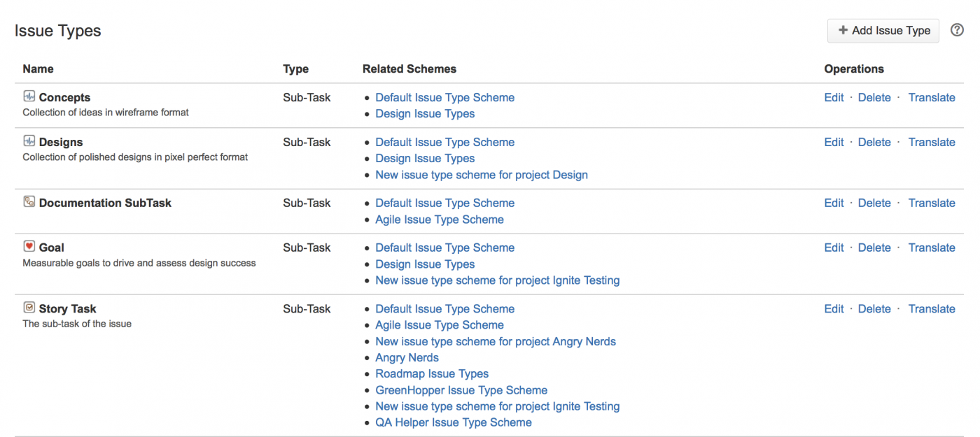
Task: Click the Story Task icon
Action: pos(29,308)
